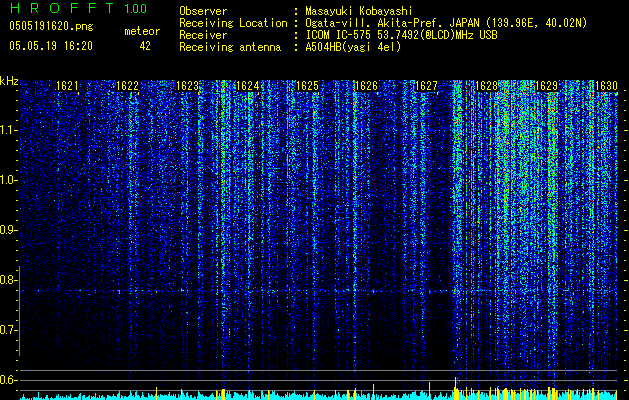The width and height of the screenshot is (629, 400).
Task: Click the HROFFT 1.0.0 title text
Action: tap(78, 8)
